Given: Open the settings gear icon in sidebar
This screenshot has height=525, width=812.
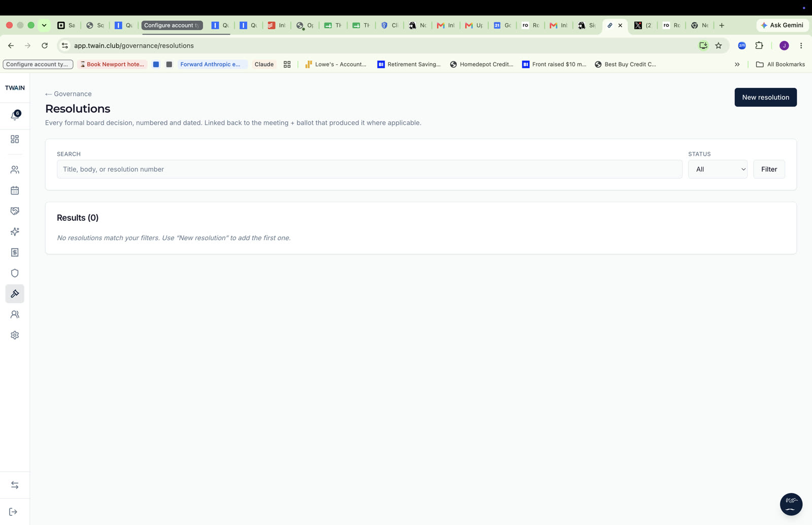Looking at the screenshot, I should pyautogui.click(x=15, y=335).
